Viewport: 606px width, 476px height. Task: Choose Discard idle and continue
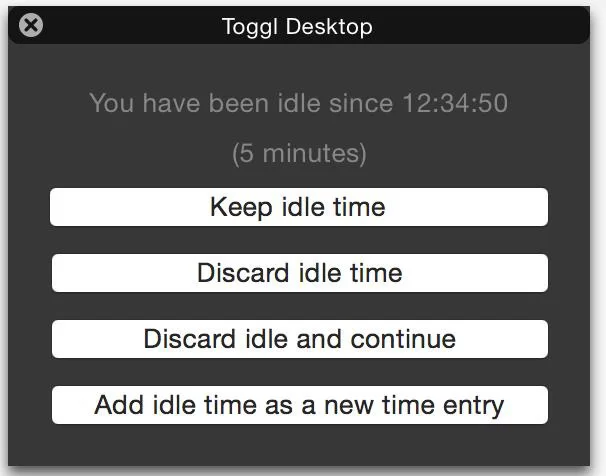299,339
